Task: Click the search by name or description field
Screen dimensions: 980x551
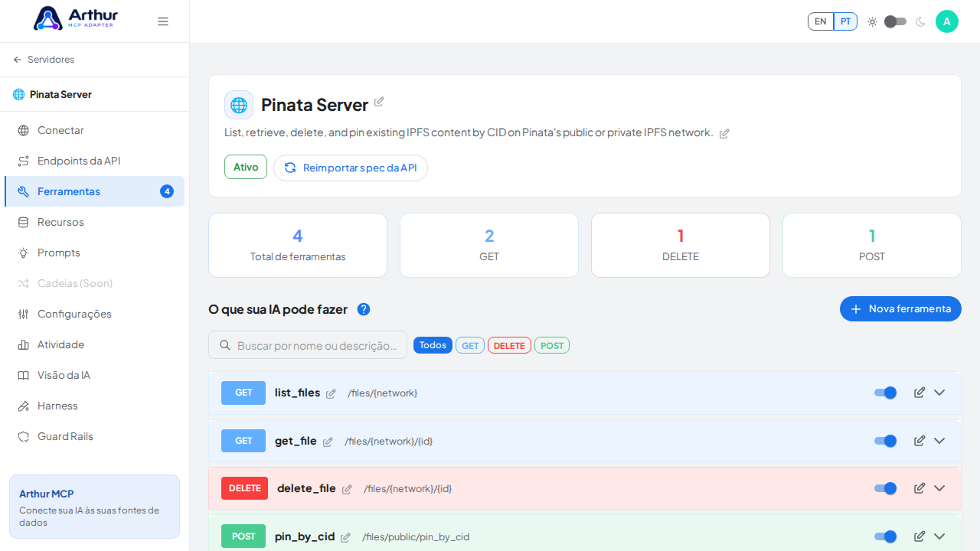Action: (308, 345)
